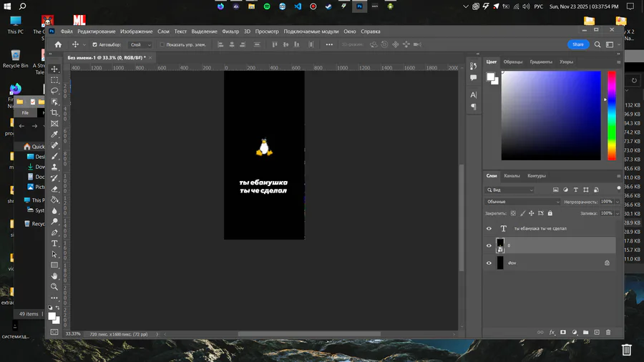Select the Crop tool
This screenshot has height=362, width=644.
click(54, 112)
